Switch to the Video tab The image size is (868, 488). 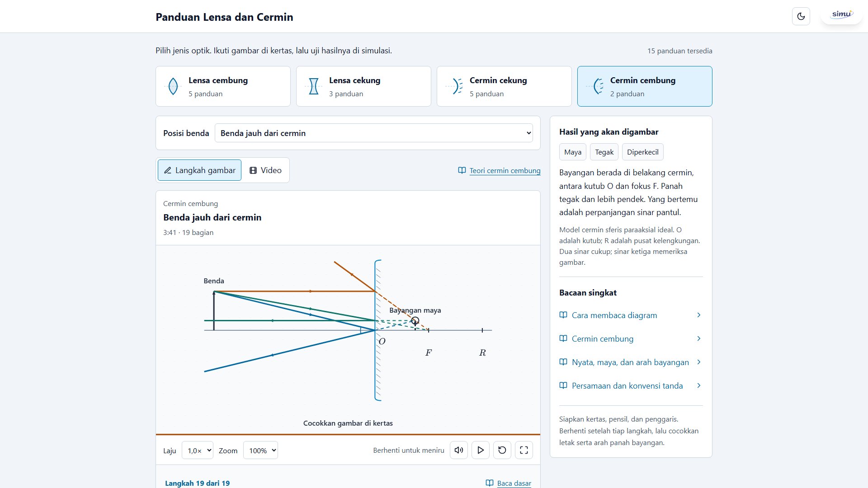coord(265,170)
